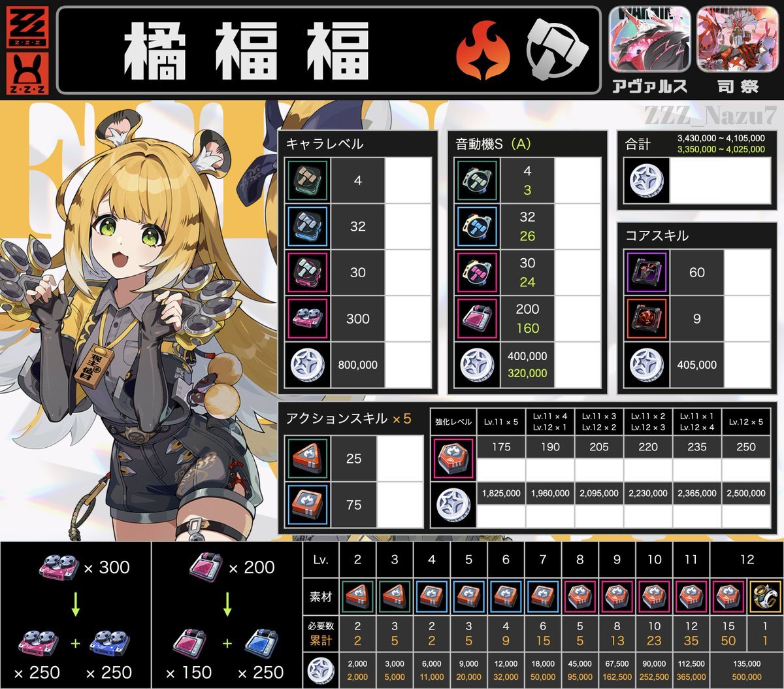This screenshot has height=689, width=784.
Task: Click the pink tape icon beside 300 in キャラレベル
Action: coord(308,319)
